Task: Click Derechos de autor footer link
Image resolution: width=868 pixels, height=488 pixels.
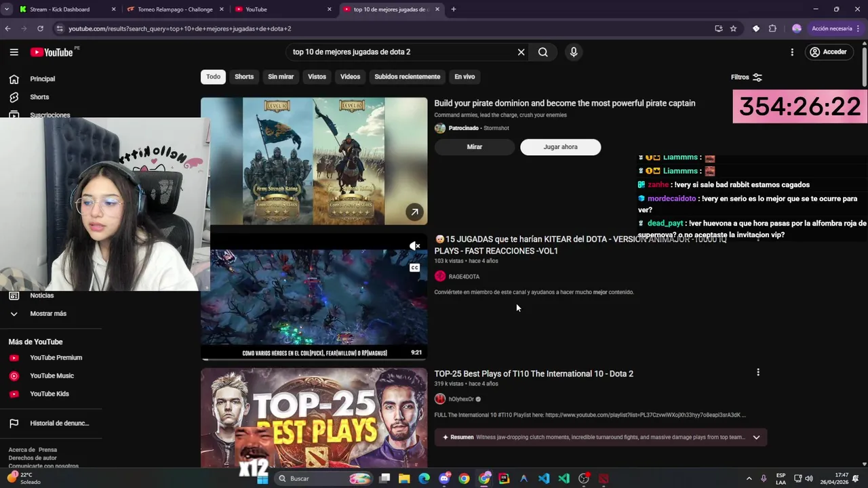Action: point(33,458)
